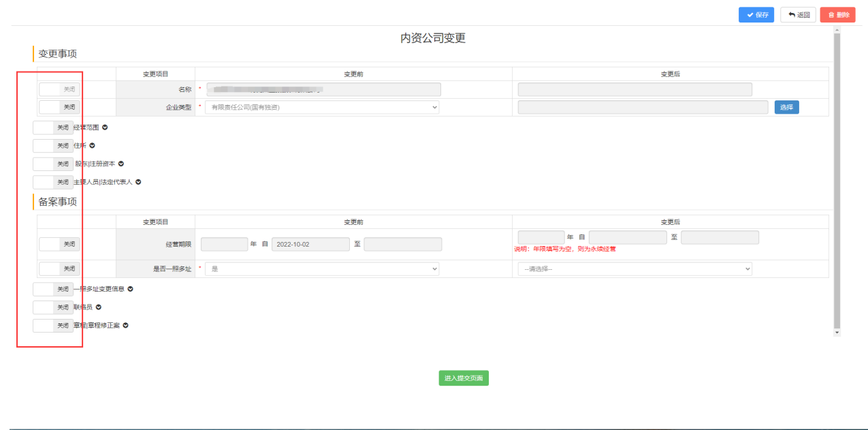Enable the 经营范围 switch
Screen dimensions: 868x430
[x=53, y=127]
